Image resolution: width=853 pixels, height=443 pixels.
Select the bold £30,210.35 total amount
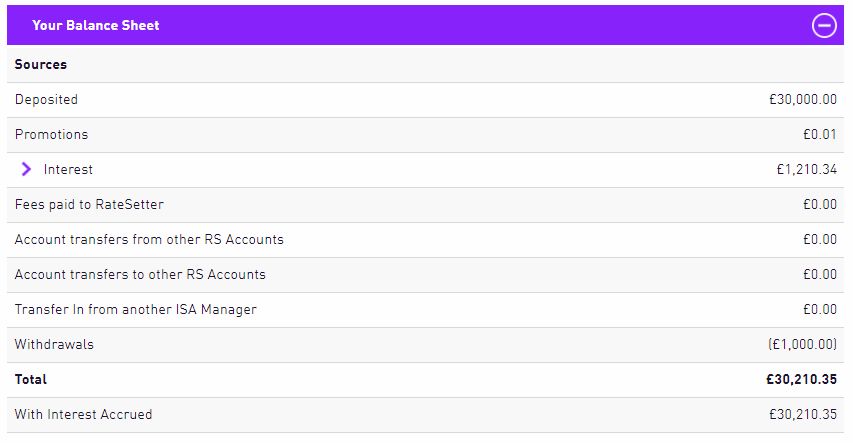pyautogui.click(x=801, y=379)
